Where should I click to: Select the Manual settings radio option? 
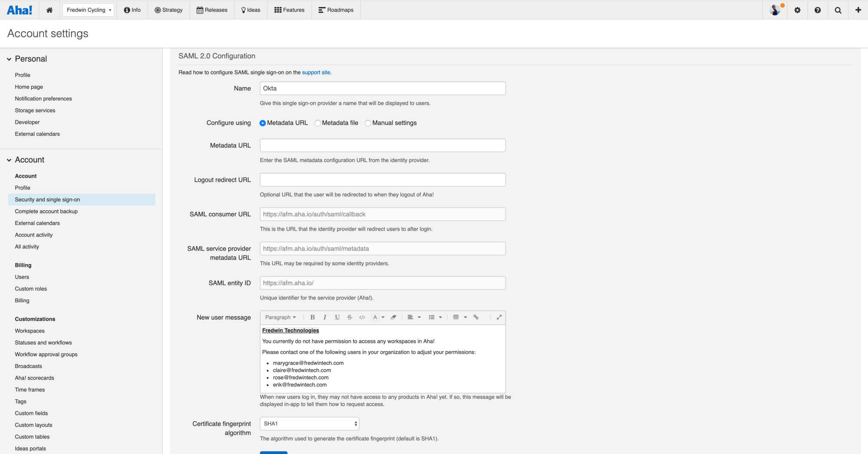368,123
